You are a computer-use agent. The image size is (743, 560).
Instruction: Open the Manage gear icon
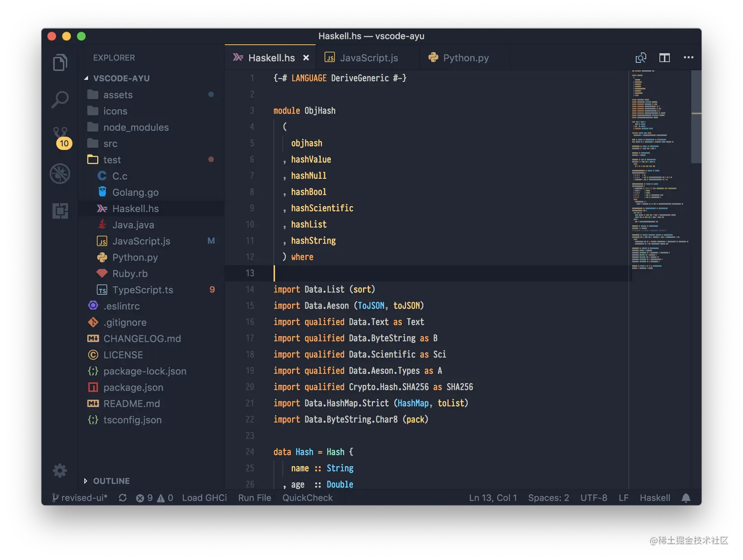60,471
